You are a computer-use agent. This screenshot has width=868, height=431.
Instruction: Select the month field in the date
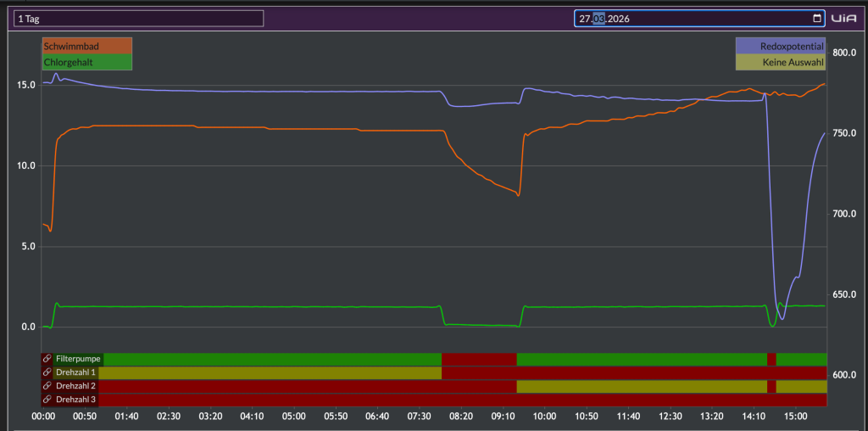point(599,19)
